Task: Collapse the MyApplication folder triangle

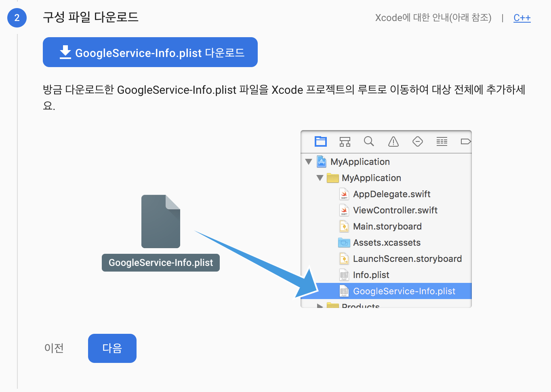Action: (320, 178)
